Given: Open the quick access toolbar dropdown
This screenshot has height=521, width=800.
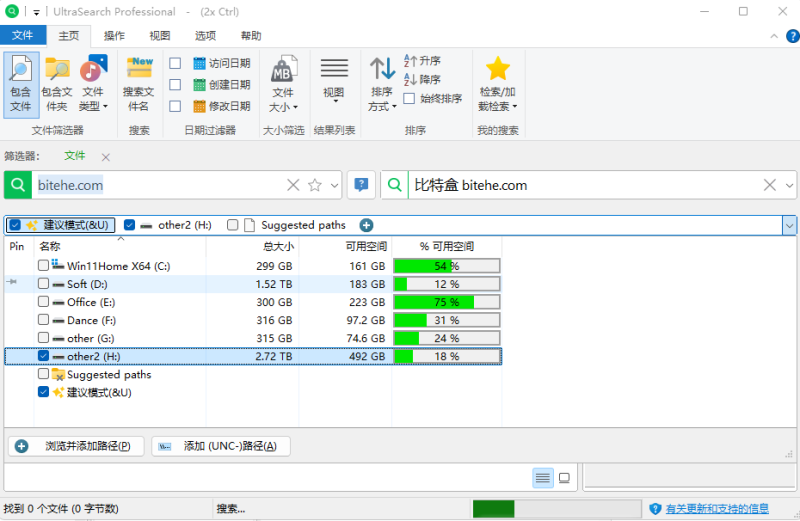Looking at the screenshot, I should coord(36,12).
